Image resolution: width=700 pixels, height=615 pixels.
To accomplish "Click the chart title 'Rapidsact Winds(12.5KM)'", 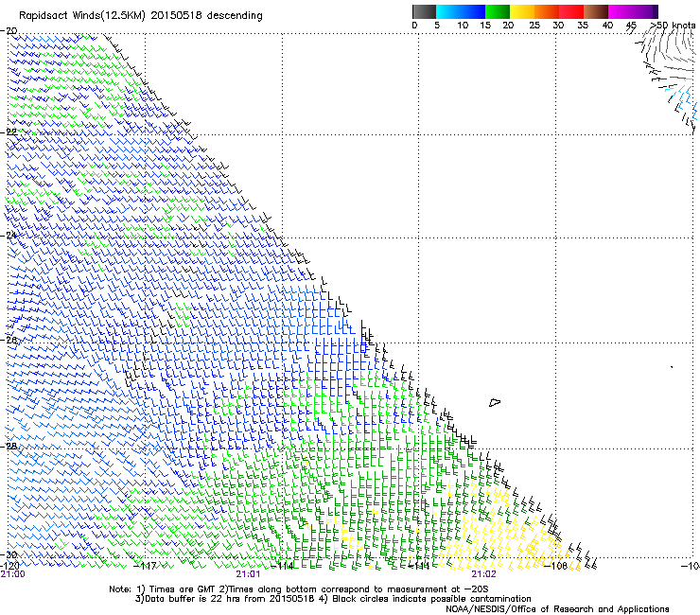I will tap(82, 16).
